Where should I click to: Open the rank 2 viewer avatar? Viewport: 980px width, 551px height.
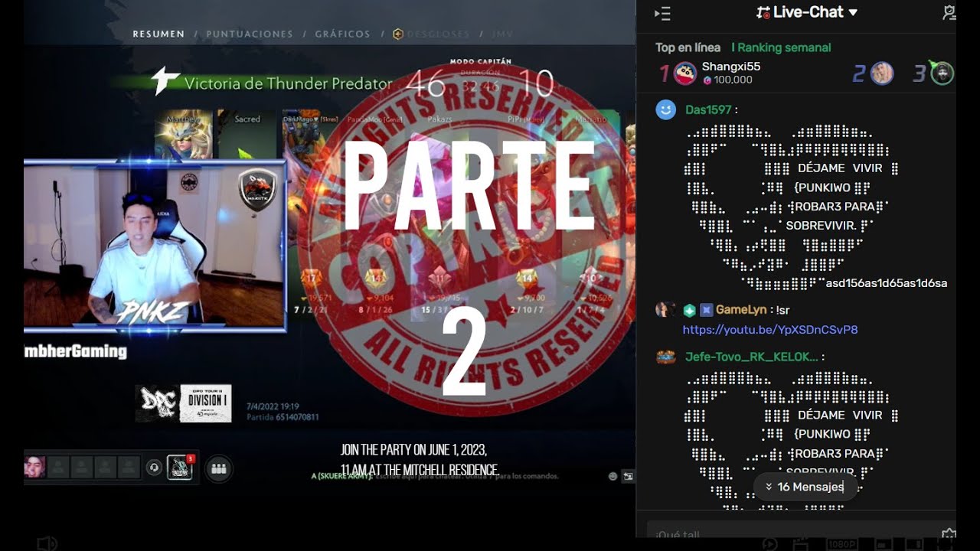882,73
